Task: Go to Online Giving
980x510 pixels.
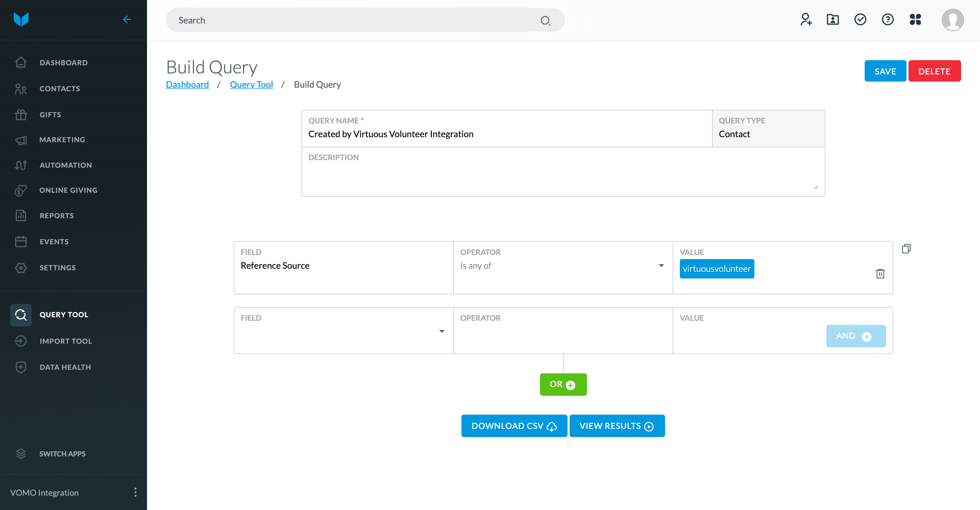Action: coord(68,190)
